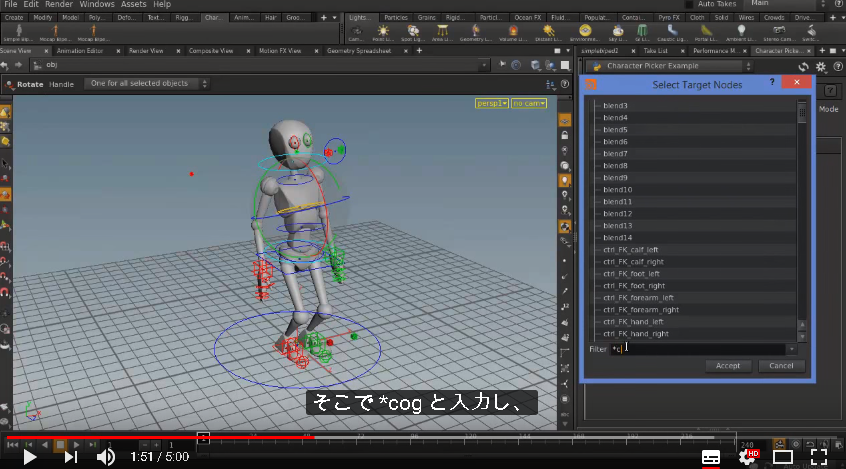846x469 pixels.
Task: Click the Cancel button in the dialog
Action: pos(781,366)
